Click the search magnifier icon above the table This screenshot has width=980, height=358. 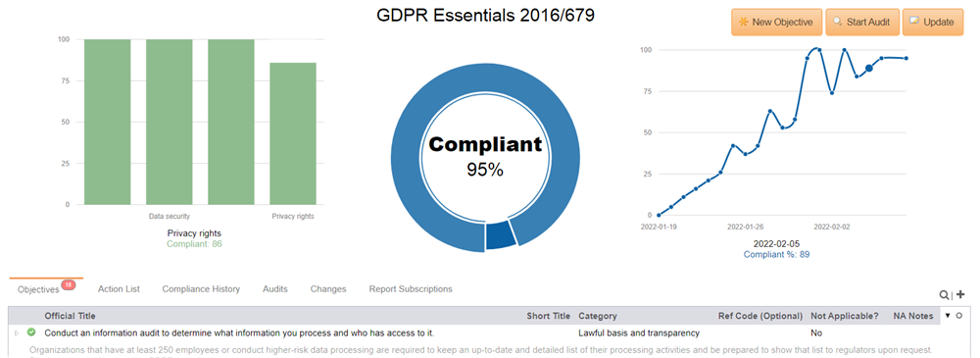(x=944, y=295)
